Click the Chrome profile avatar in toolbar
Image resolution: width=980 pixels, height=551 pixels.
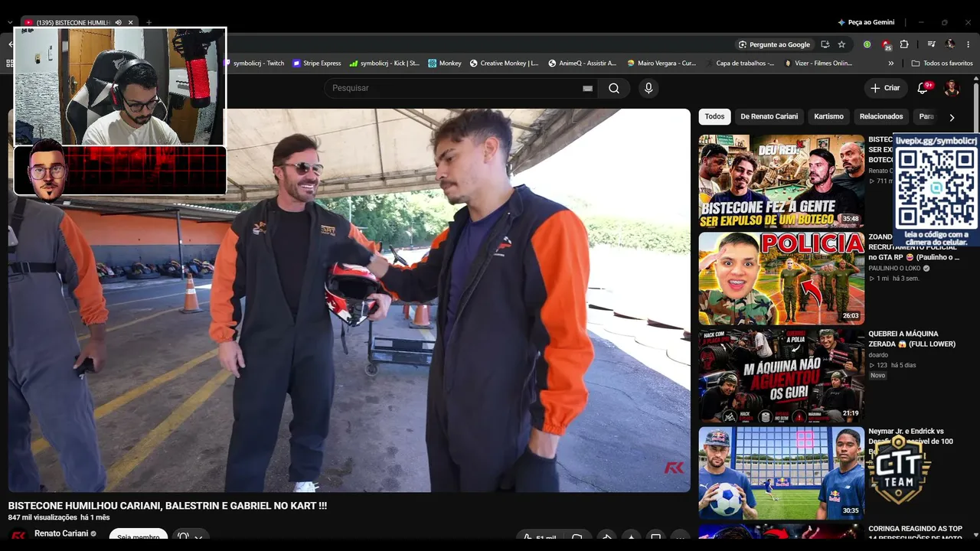click(950, 44)
